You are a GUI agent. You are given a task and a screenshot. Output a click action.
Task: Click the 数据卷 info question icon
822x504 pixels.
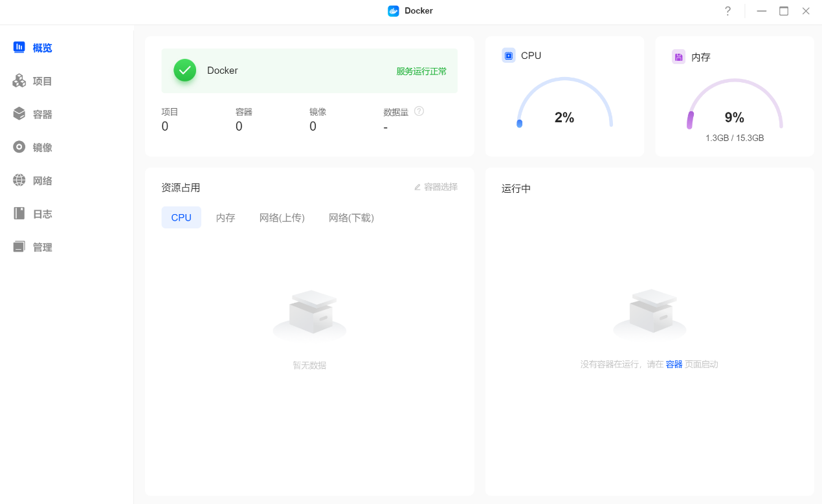(419, 111)
